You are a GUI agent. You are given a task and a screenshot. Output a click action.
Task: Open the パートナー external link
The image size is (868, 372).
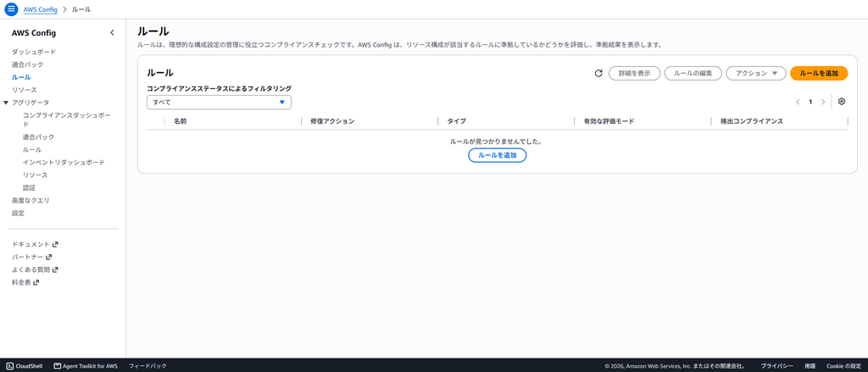pos(31,257)
